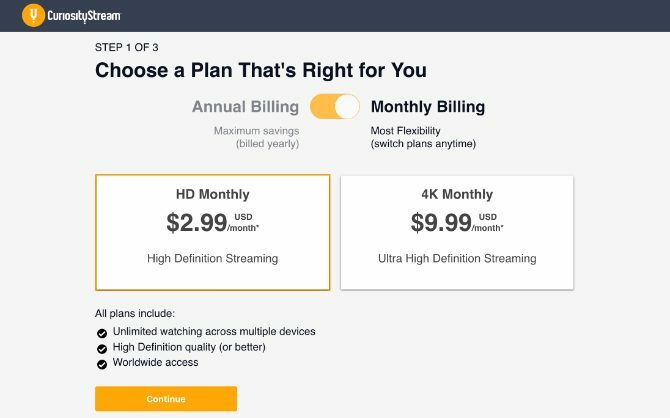This screenshot has width=670, height=418.
Task: Click the Unlimited watching across multiple devices text
Action: [x=214, y=332]
